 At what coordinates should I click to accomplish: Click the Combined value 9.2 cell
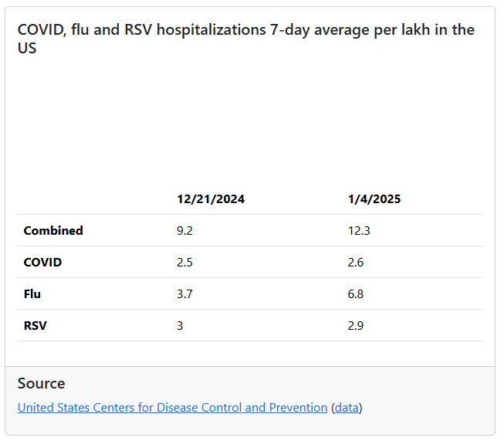185,231
